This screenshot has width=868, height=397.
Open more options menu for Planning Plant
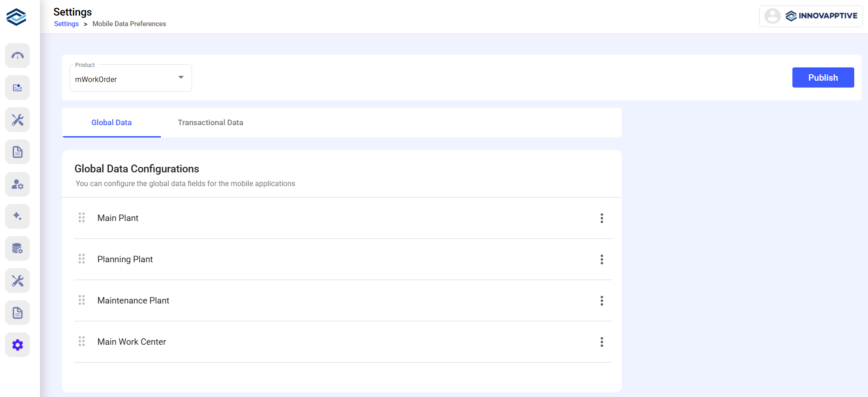coord(602,259)
